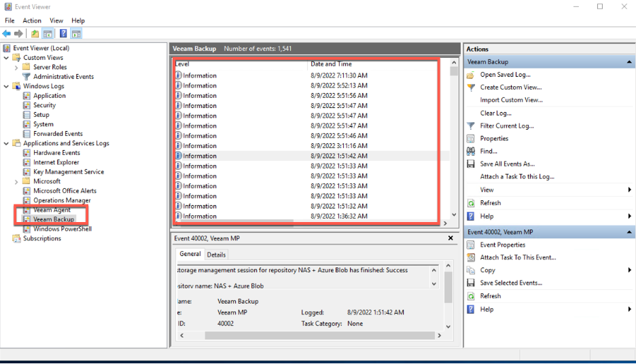Select the Veeam Backup log
Screen dimensions: 636x364
pos(54,219)
